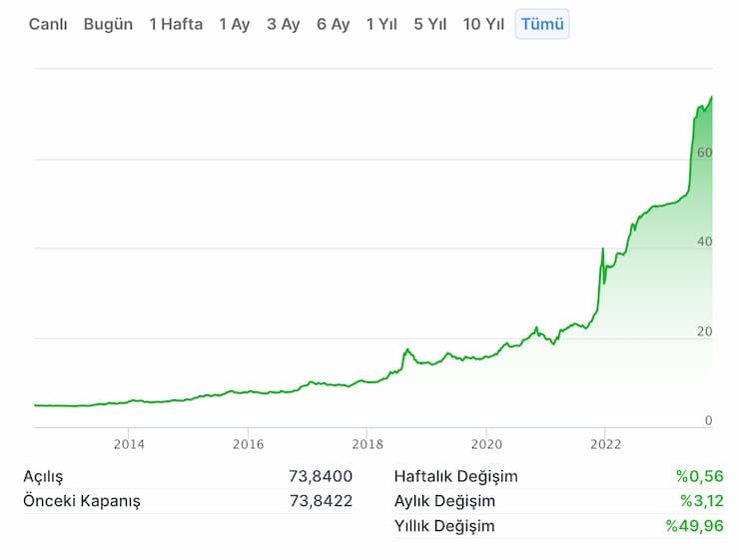This screenshot has height=560, width=739.
Task: Click the Önceki Kapanış label
Action: (x=82, y=501)
